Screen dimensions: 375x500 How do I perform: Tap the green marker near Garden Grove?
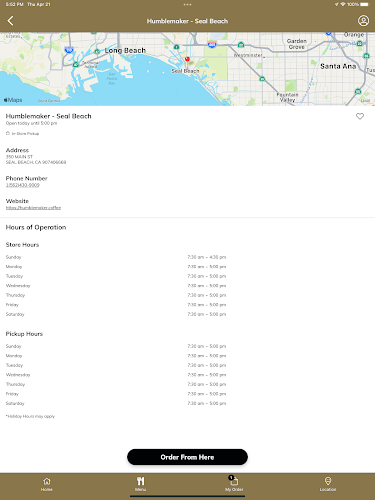click(x=241, y=44)
